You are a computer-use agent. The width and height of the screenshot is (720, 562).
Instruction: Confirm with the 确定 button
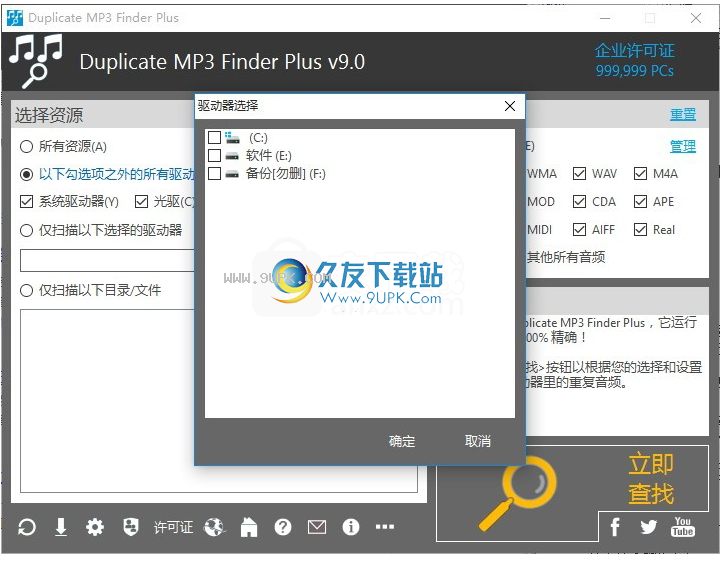tap(402, 441)
